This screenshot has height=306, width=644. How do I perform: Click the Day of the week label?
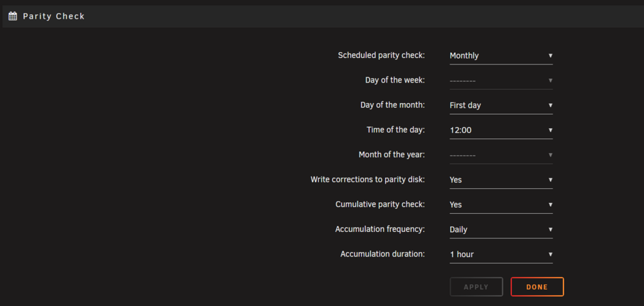pos(395,80)
